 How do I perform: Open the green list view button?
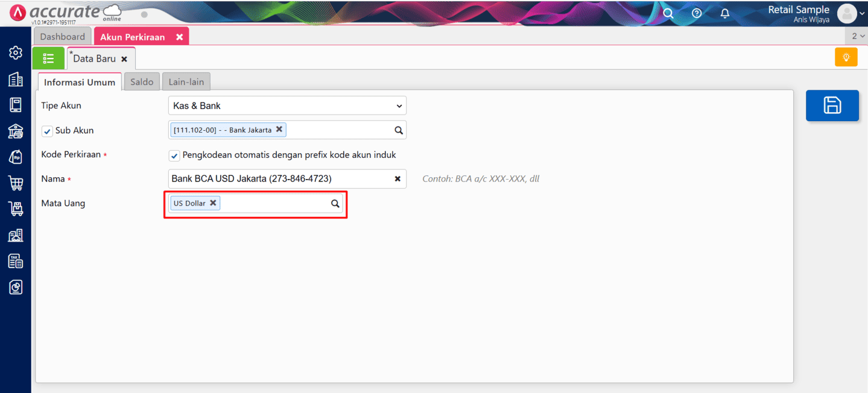click(48, 58)
